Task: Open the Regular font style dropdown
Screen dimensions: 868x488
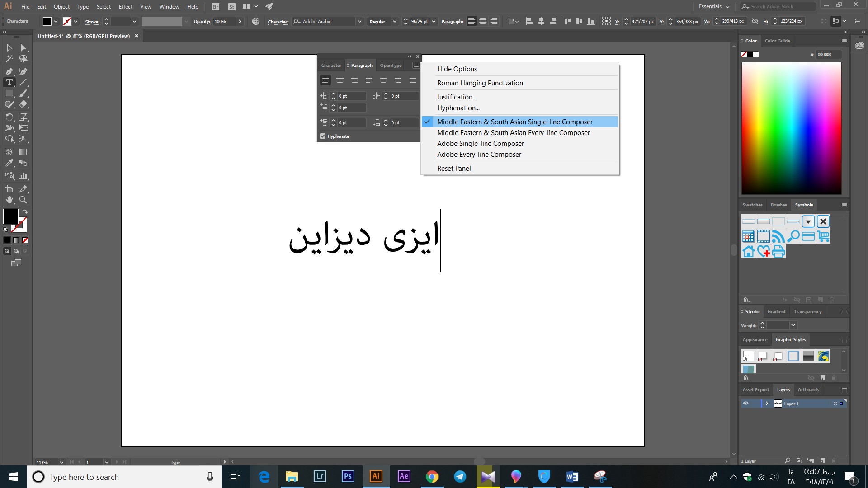Action: point(395,22)
